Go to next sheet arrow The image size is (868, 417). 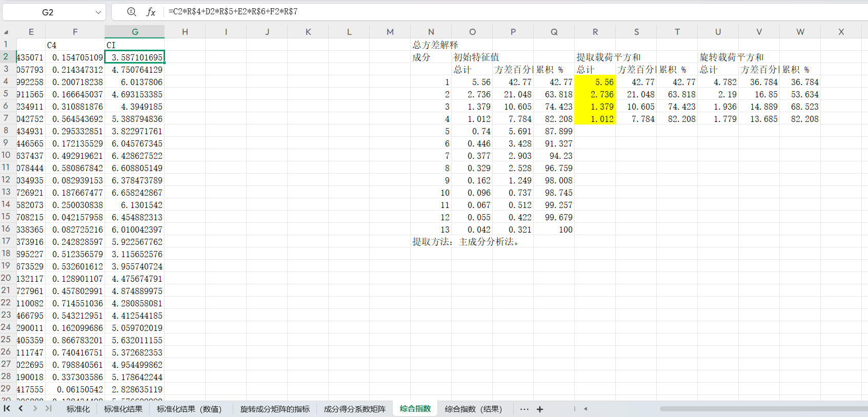(x=35, y=408)
